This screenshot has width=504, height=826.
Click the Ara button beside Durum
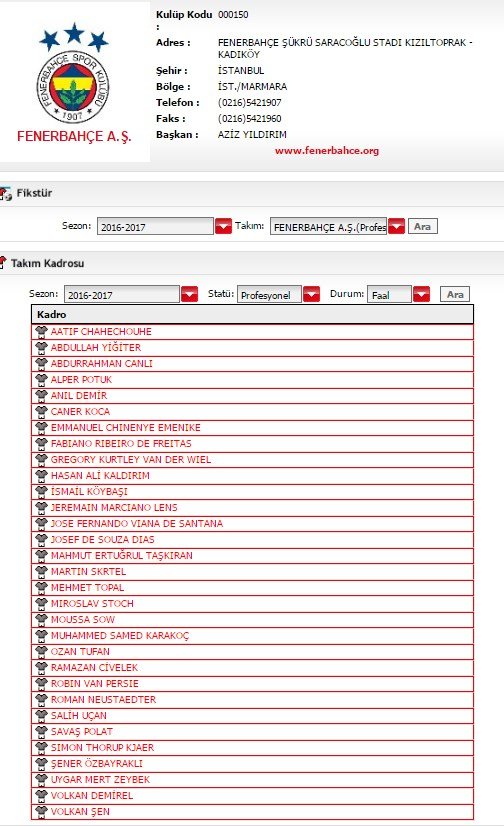[455, 294]
